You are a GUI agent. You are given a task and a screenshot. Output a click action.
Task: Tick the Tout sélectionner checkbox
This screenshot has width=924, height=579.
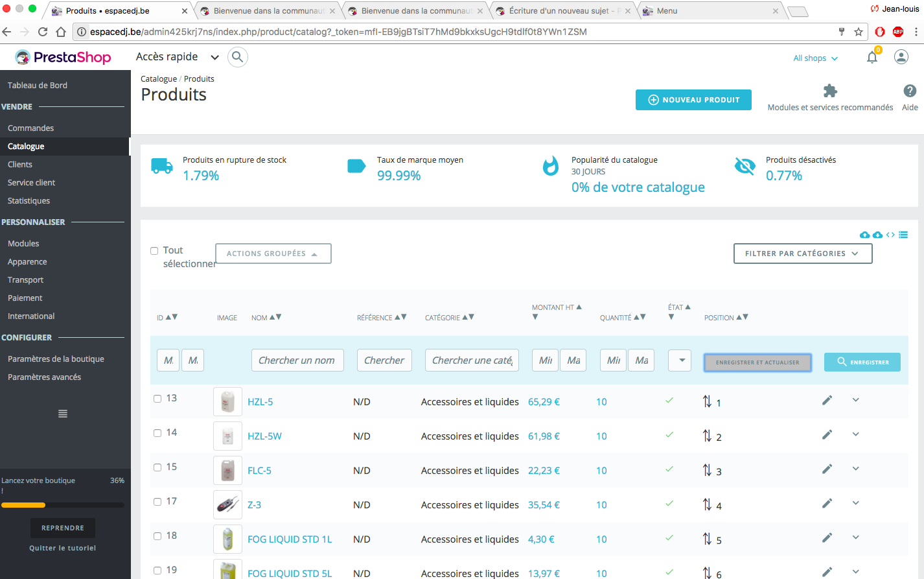[x=154, y=251]
